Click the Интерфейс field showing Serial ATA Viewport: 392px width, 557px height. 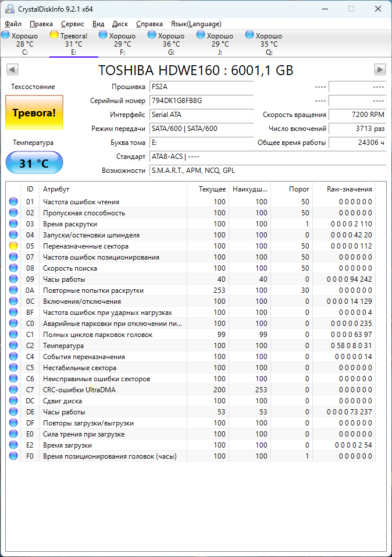pyautogui.click(x=201, y=115)
